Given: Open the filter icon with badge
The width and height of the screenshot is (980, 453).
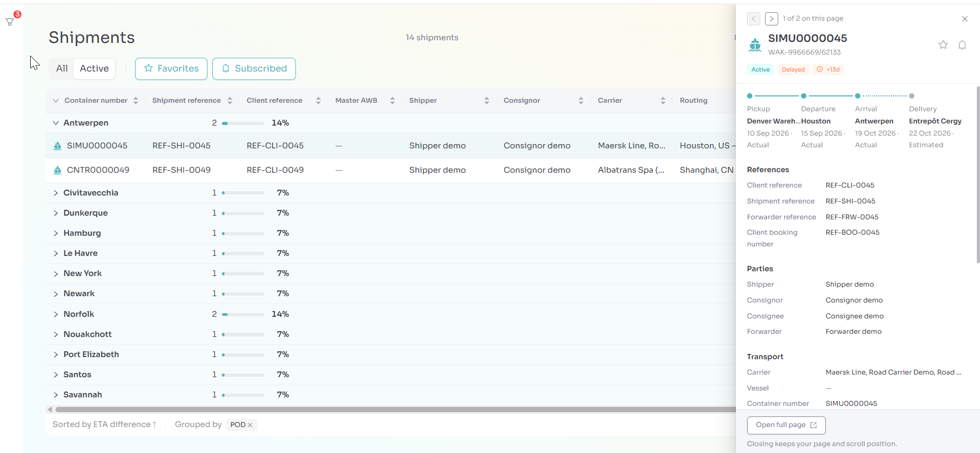Looking at the screenshot, I should pyautogui.click(x=10, y=22).
